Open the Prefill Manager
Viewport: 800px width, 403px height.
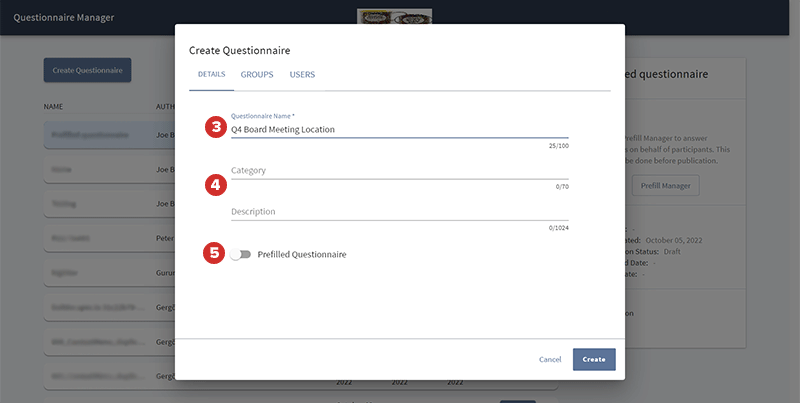(666, 185)
